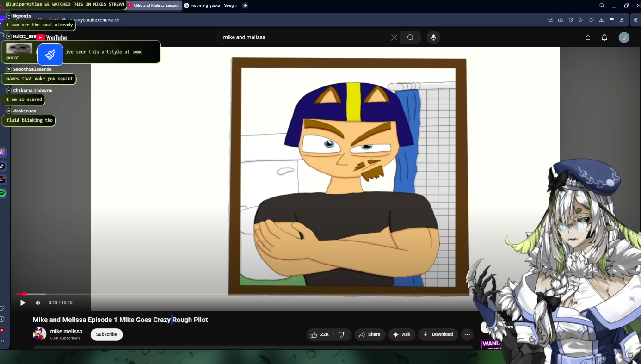Open mike melissa channel avatar
The width and height of the screenshot is (641, 364).
tap(39, 334)
